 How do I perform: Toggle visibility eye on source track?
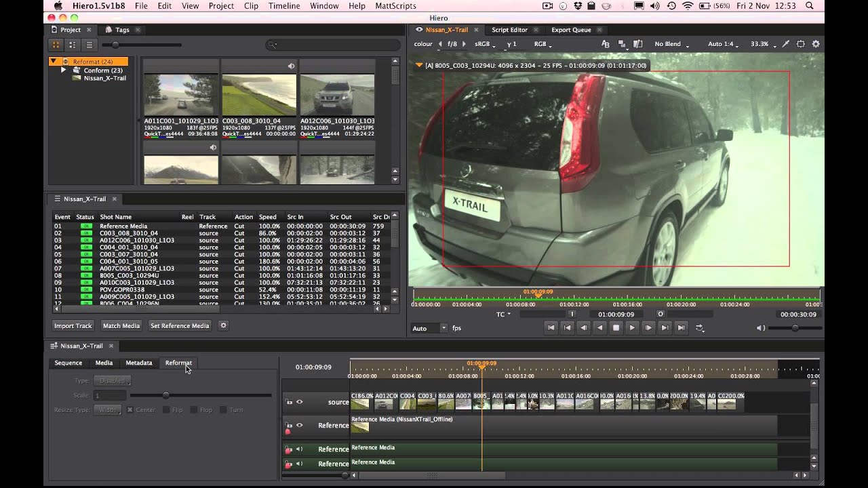click(x=299, y=402)
